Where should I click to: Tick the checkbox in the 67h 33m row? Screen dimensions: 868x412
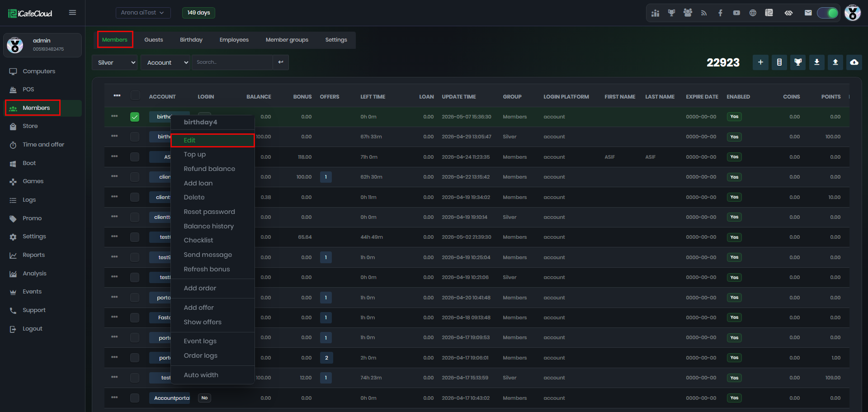(x=135, y=137)
